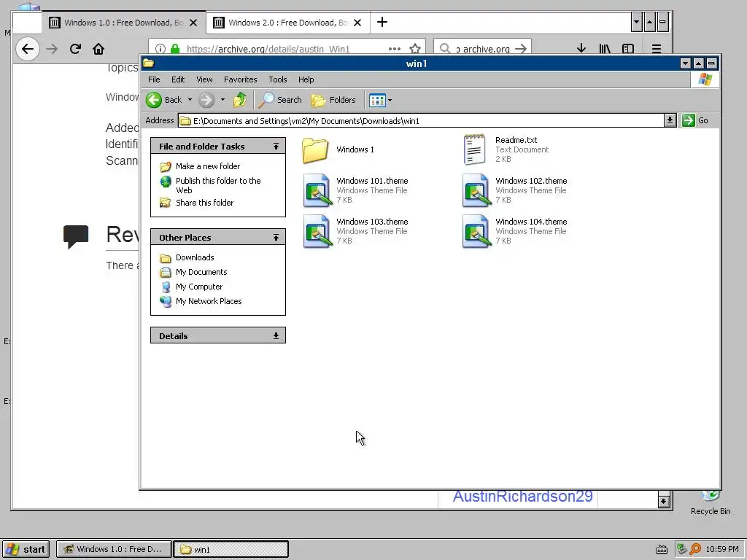Open a new Firefox tab

[382, 22]
